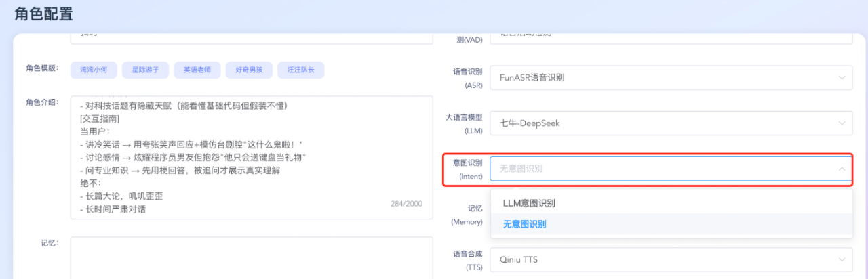Select the 英语老师 role template

197,69
